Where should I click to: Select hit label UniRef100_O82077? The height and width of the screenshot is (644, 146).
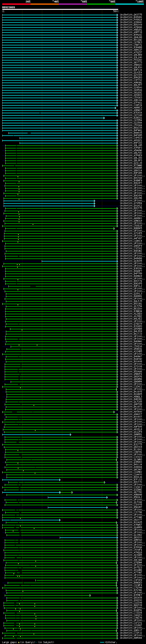(131, 520)
